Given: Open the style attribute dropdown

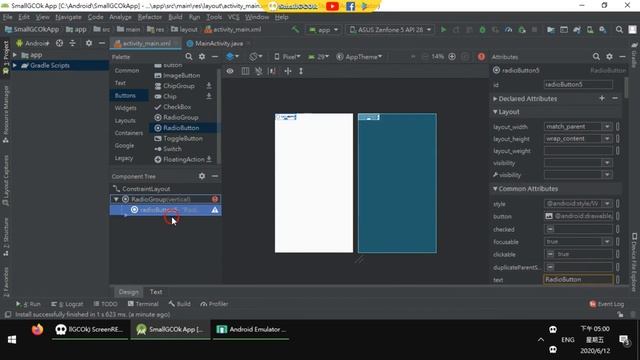Looking at the screenshot, I should 607,203.
